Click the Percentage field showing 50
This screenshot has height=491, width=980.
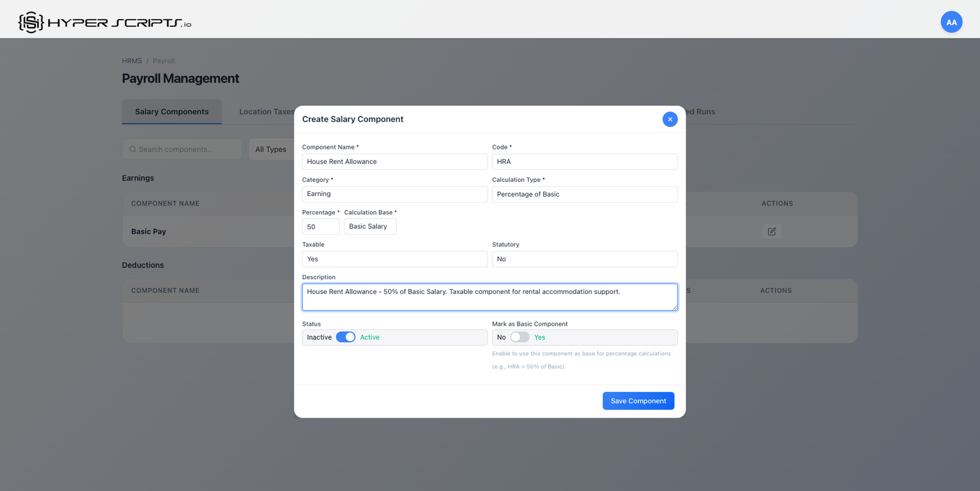tap(320, 227)
